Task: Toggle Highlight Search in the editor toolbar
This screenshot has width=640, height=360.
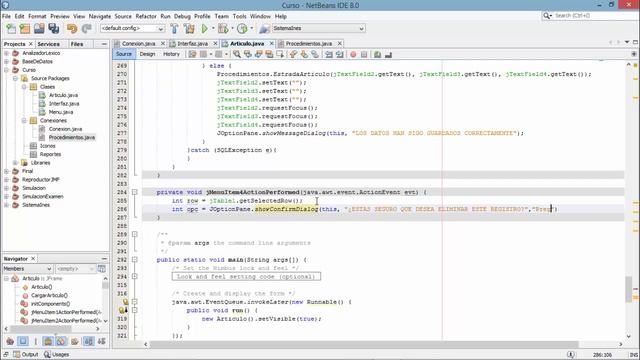Action: click(269, 54)
